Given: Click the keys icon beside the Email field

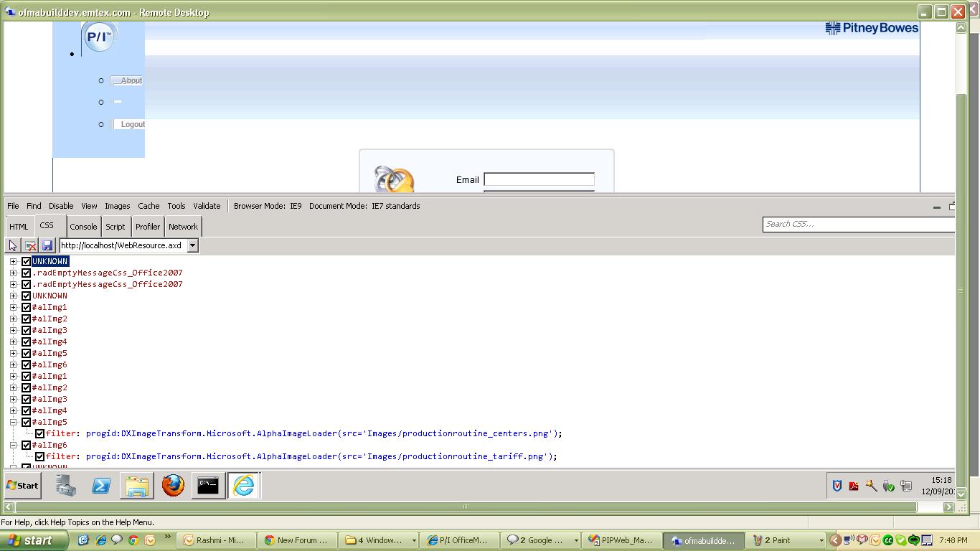Looking at the screenshot, I should (x=394, y=179).
